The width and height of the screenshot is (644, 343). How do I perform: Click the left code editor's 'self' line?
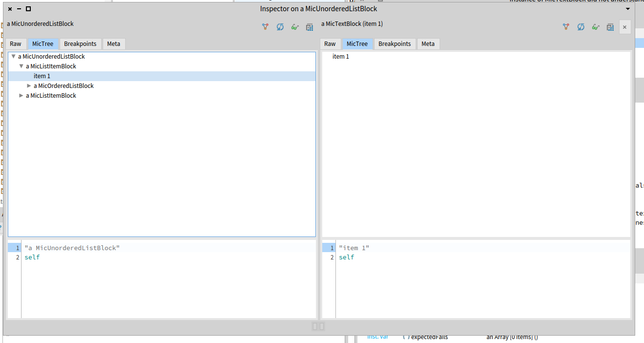point(32,257)
